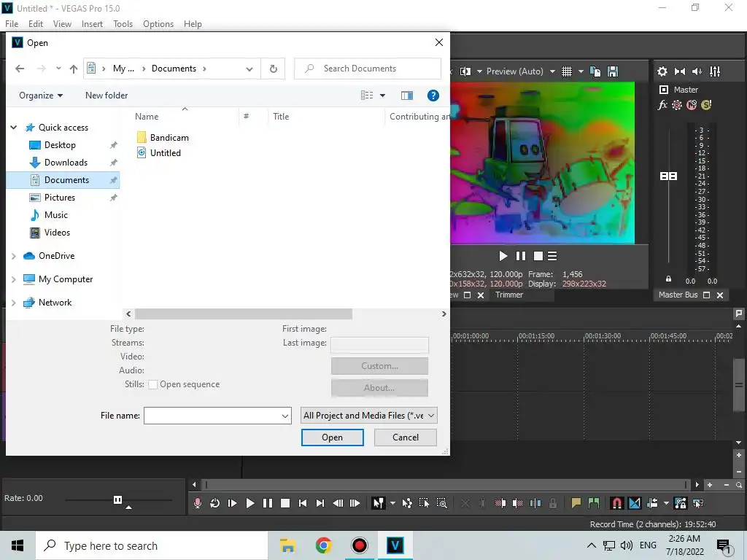Toggle the Enable Snapping magnet icon
Screen dimensions: 747x560
[x=617, y=503]
